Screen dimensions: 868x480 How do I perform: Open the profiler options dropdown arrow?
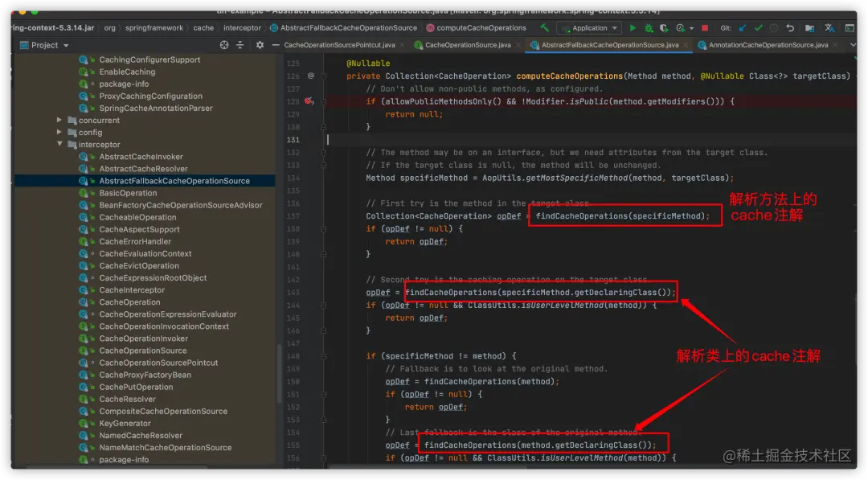pos(691,28)
